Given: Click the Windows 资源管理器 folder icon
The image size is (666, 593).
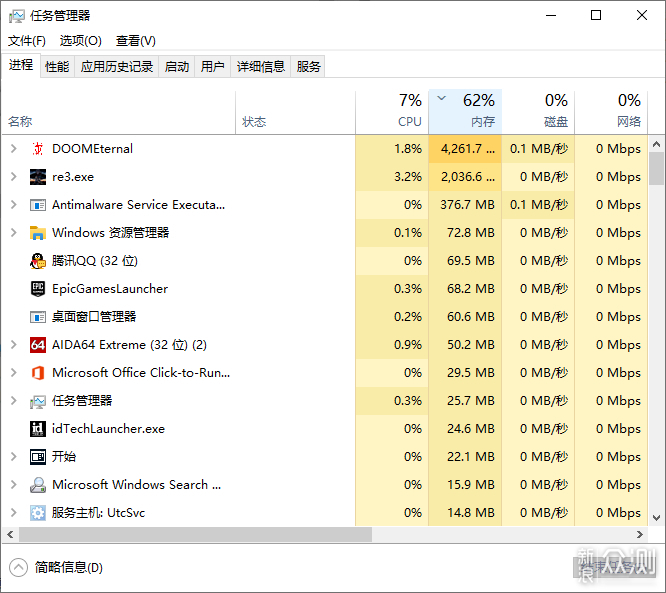Looking at the screenshot, I should 38,233.
